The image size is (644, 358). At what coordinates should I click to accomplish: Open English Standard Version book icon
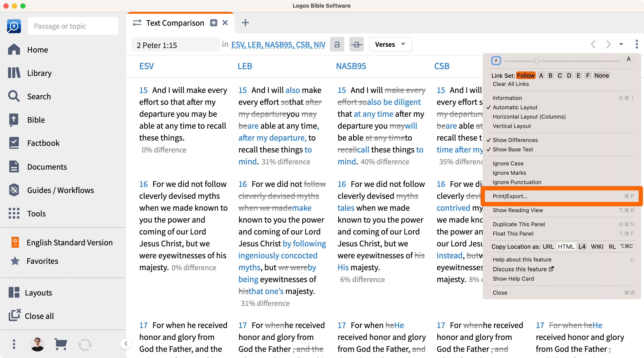(15, 242)
